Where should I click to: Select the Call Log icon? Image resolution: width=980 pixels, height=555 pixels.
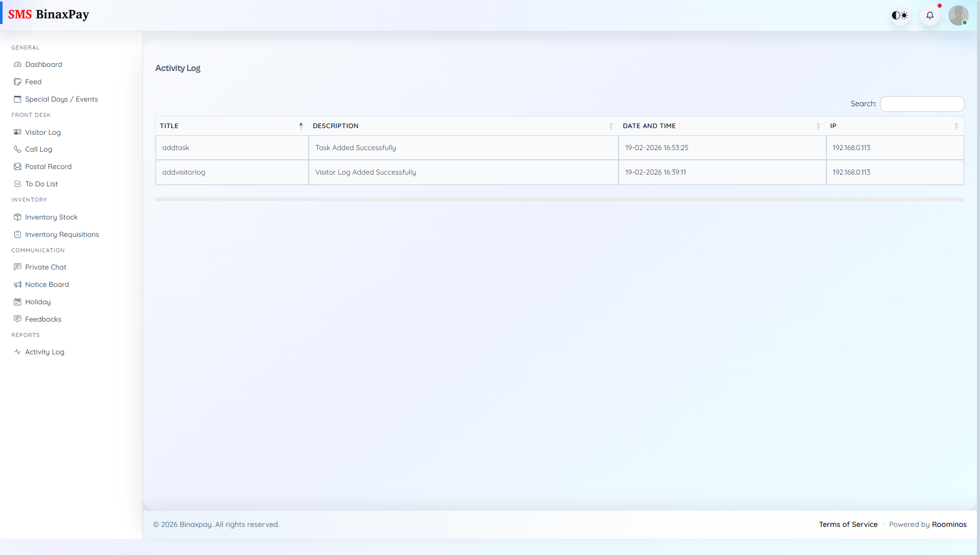(x=17, y=149)
